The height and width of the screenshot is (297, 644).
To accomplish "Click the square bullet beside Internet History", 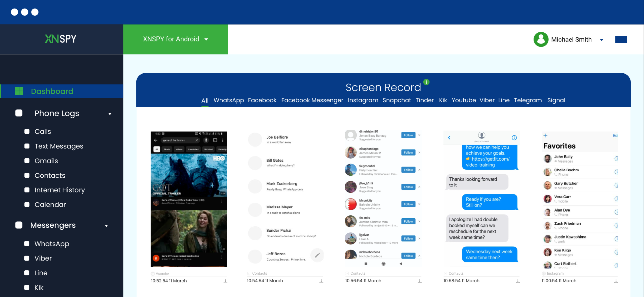I will pyautogui.click(x=27, y=190).
